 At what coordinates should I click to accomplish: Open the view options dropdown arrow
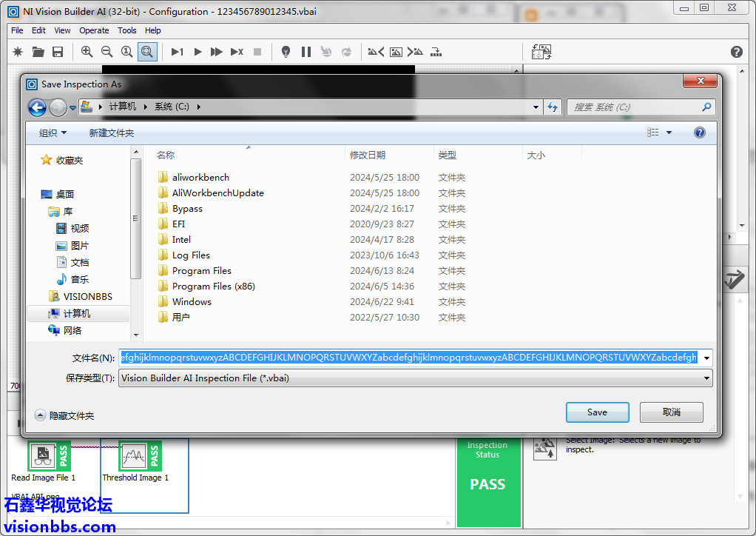[x=669, y=133]
